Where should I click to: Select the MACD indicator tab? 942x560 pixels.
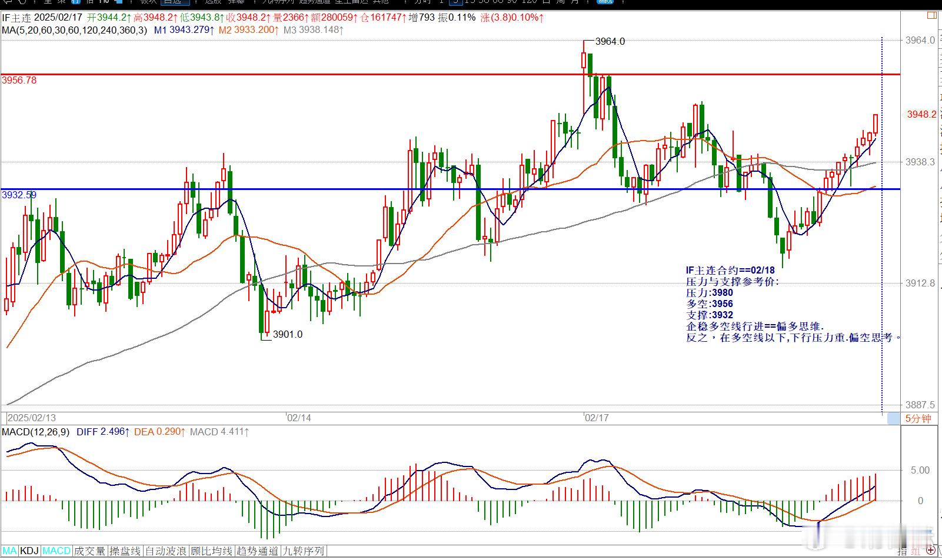(x=56, y=551)
